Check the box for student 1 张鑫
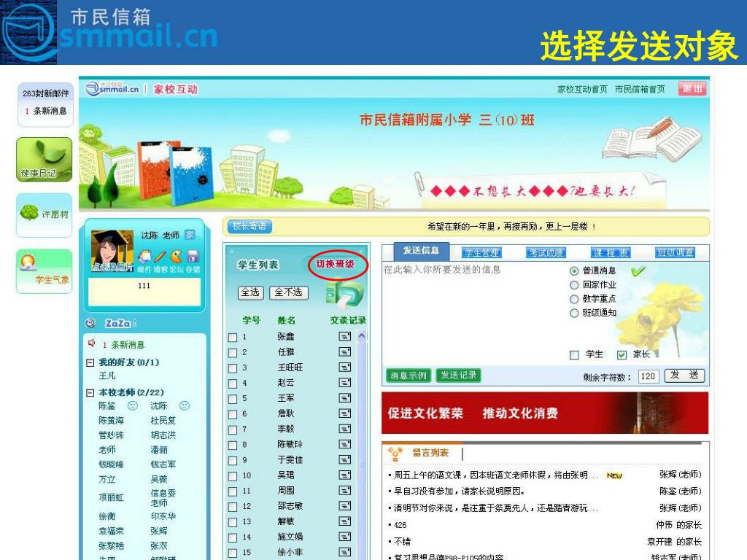This screenshot has height=560, width=747. (233, 338)
